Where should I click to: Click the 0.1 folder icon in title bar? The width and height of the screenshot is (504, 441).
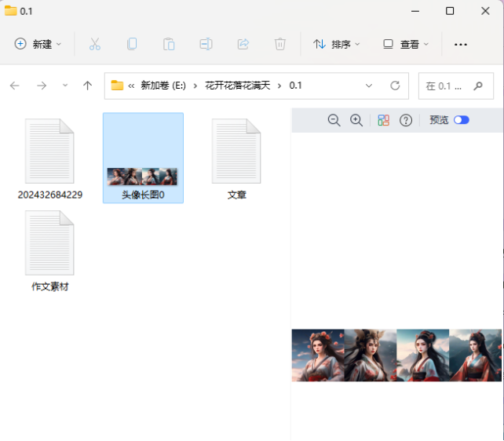pos(11,11)
